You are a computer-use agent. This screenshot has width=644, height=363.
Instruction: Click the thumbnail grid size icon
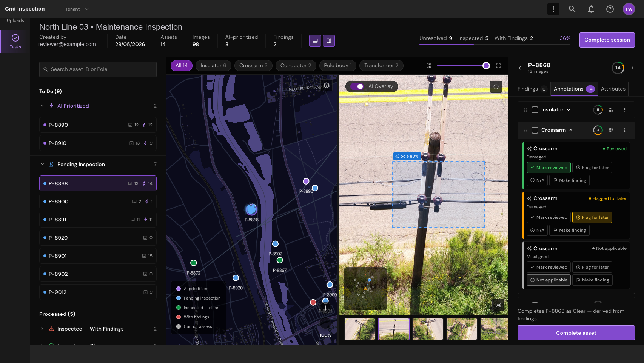point(429,66)
